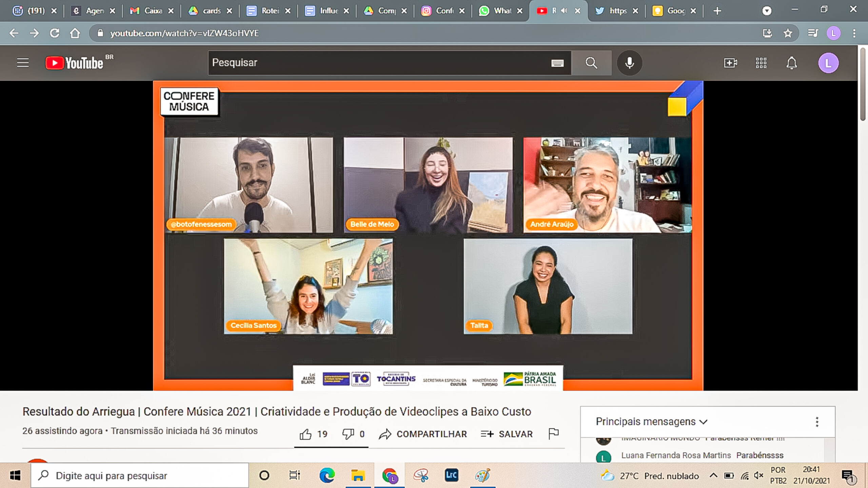Dislike the video with thumbs down

click(348, 434)
